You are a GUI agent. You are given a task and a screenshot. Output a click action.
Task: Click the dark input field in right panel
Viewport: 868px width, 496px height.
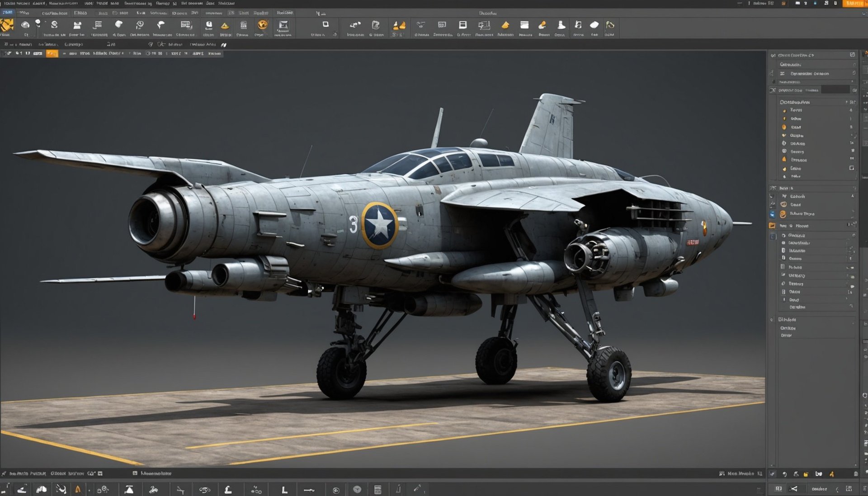tap(835, 90)
